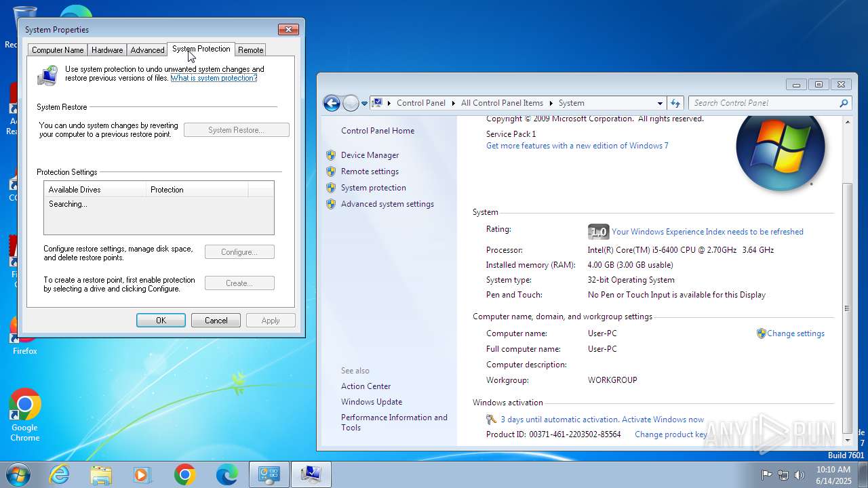Cancel the System Properties dialog
868x488 pixels.
tap(216, 321)
